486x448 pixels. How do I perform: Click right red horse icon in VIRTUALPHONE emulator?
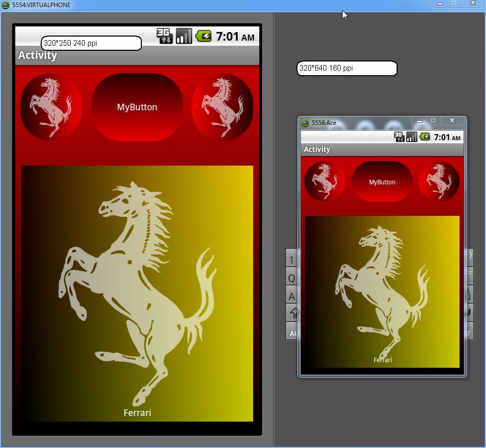223,107
